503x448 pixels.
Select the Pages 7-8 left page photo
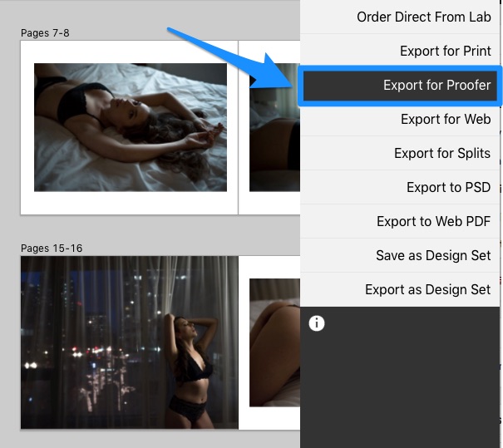click(x=131, y=127)
